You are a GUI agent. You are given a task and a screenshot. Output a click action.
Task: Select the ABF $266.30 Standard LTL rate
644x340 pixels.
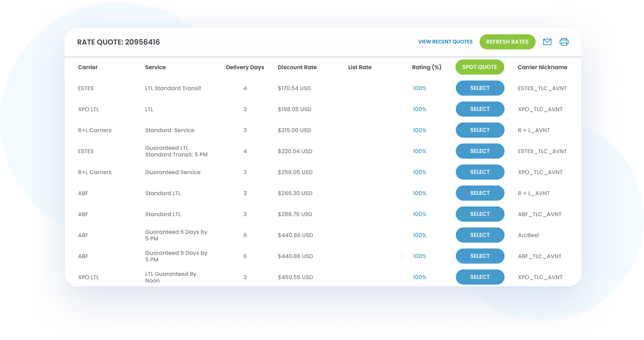pos(480,193)
